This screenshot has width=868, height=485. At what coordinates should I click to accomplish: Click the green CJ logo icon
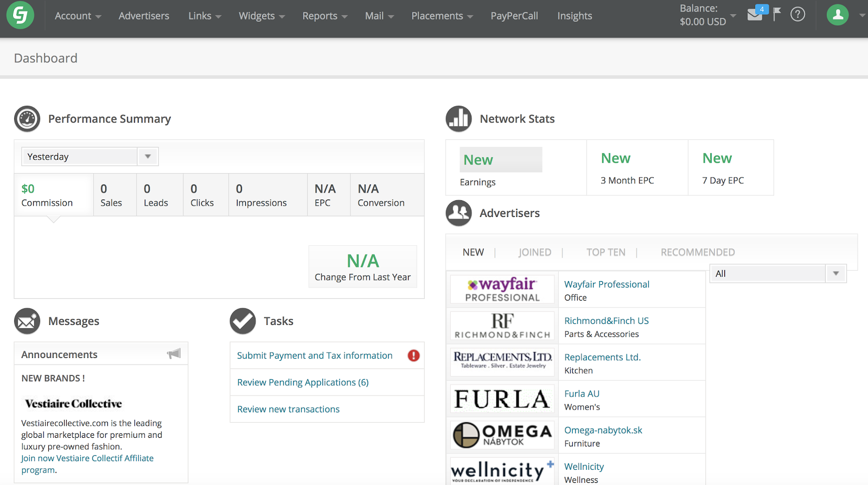click(20, 15)
